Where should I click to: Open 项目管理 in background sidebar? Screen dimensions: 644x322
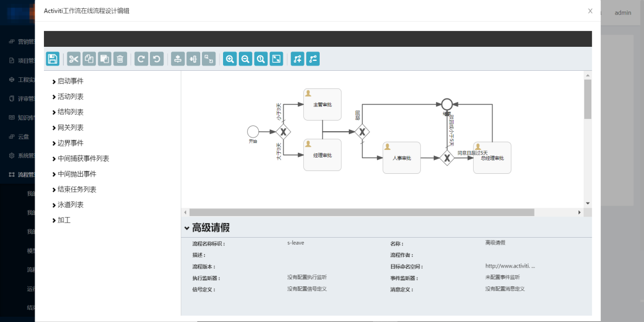tap(23, 60)
